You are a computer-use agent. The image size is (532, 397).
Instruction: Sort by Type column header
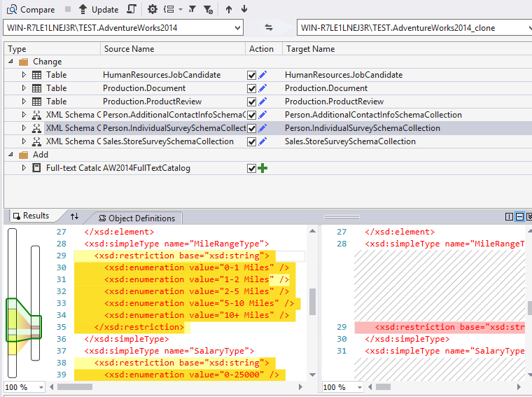[x=52, y=49]
